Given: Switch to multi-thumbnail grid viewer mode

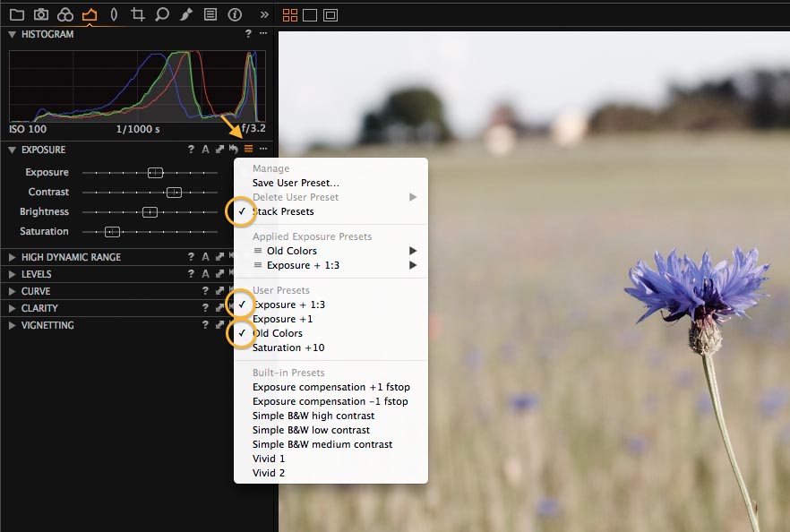Looking at the screenshot, I should (x=289, y=15).
